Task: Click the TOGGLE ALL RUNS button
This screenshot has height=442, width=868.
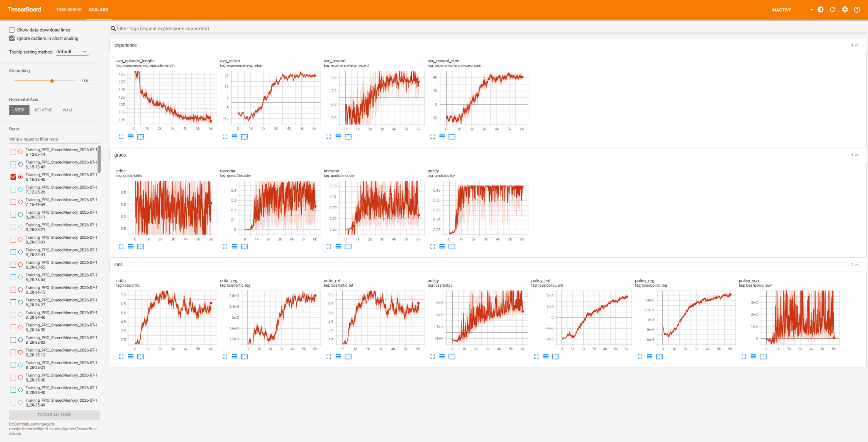Action: [x=54, y=415]
